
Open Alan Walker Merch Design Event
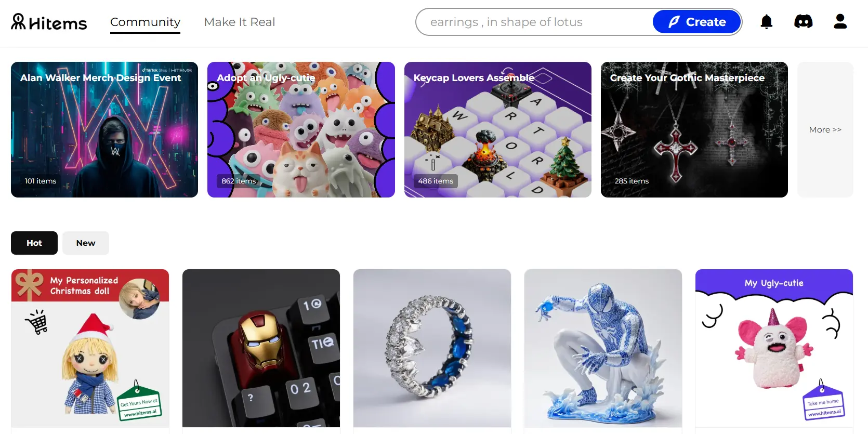click(104, 129)
